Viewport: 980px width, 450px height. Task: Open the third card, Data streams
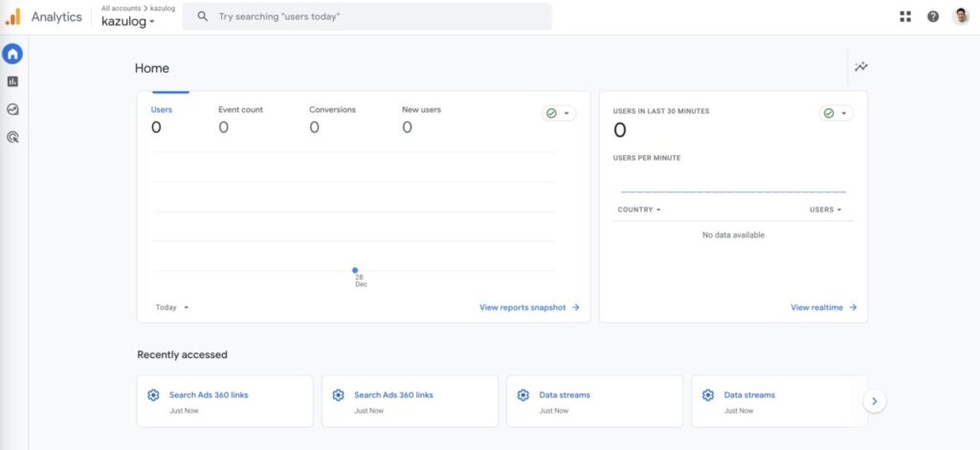pos(594,401)
